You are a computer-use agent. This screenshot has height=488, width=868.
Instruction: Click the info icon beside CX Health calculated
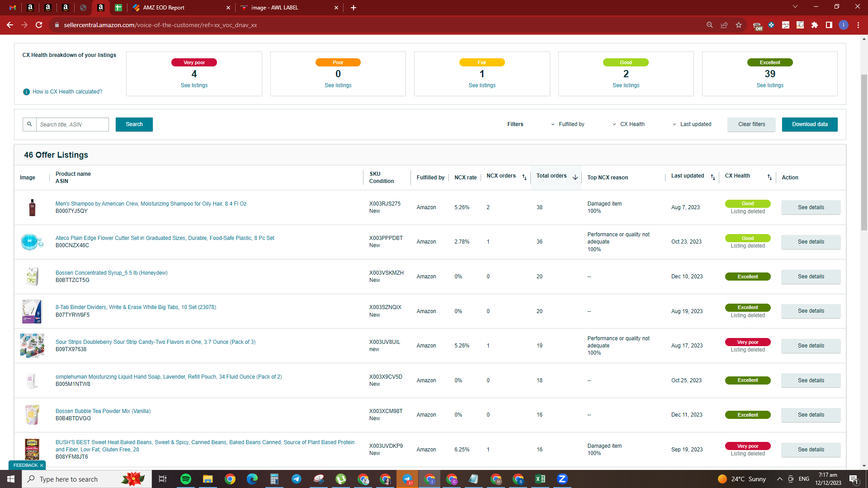click(x=26, y=92)
